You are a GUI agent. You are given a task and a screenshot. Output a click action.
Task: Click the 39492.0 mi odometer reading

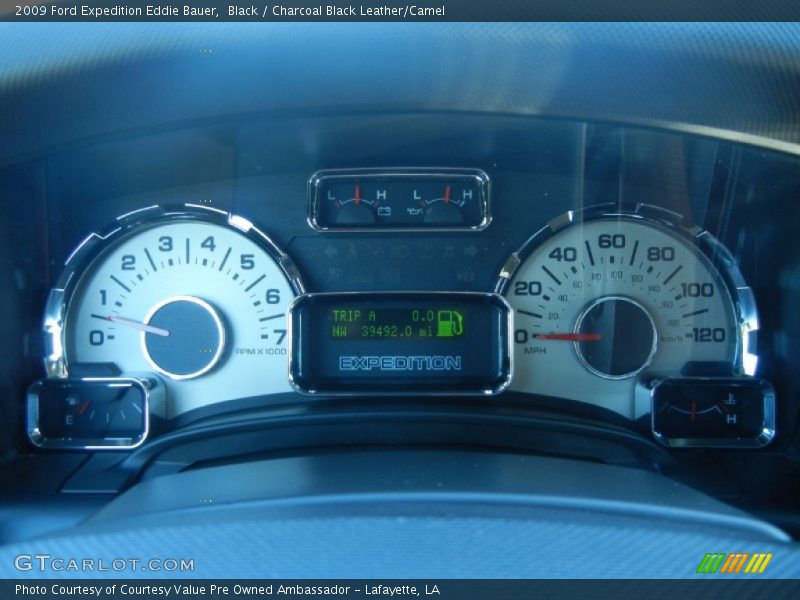coord(396,332)
